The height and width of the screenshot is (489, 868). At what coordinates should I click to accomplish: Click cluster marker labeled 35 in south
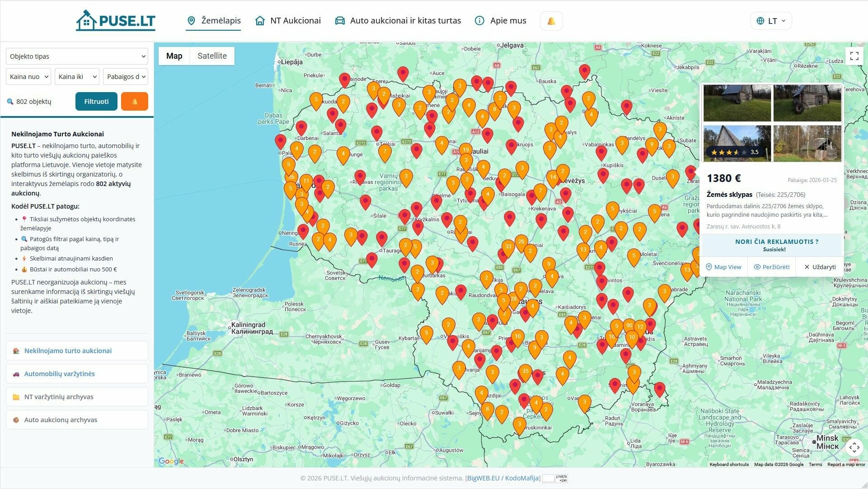click(x=525, y=372)
